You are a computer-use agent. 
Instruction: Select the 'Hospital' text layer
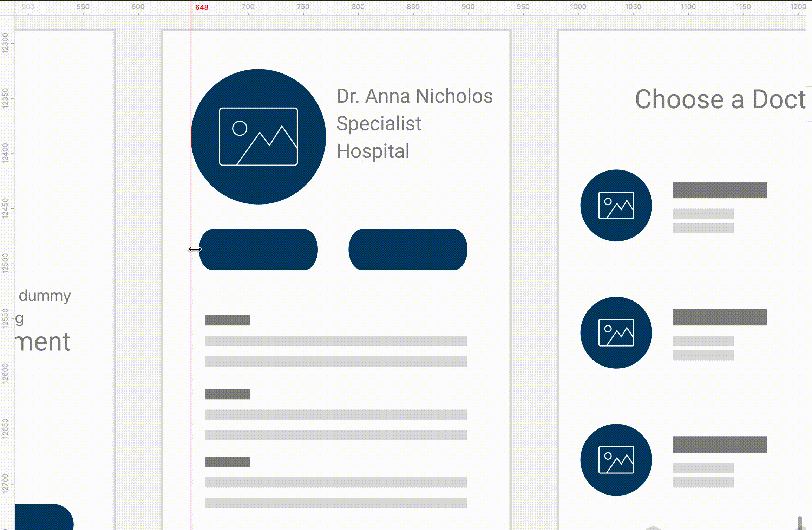pyautogui.click(x=373, y=151)
